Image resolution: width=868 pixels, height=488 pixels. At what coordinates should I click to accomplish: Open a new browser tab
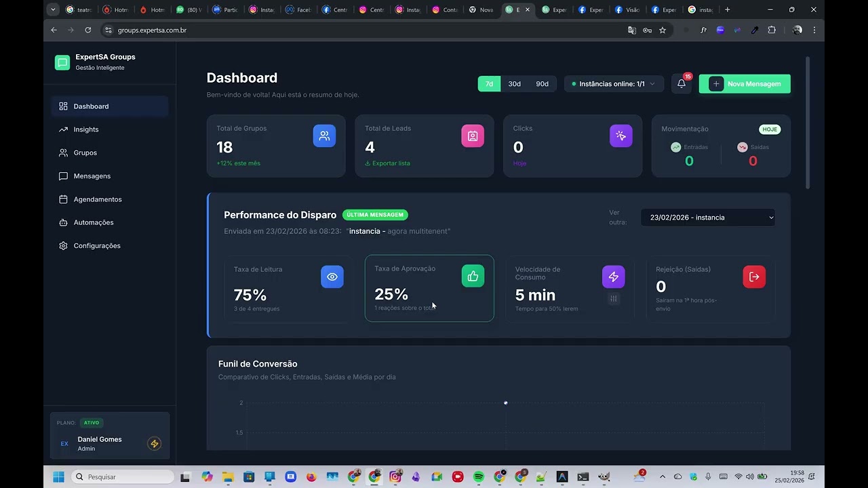pos(728,9)
